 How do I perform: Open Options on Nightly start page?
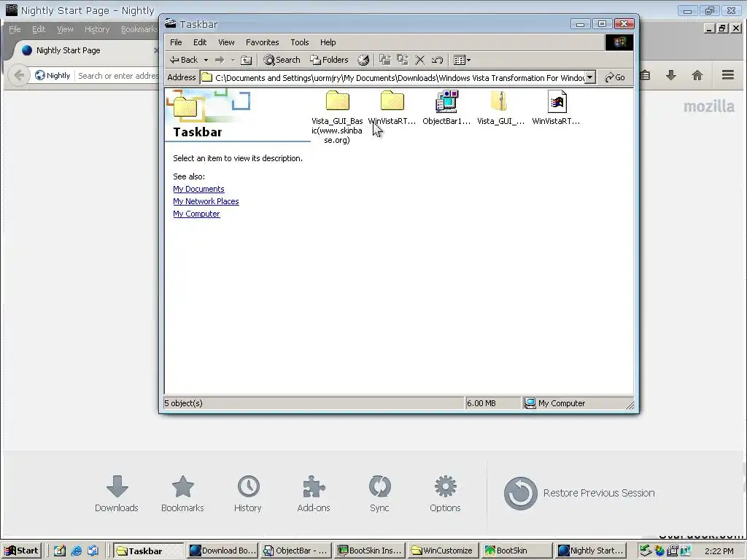coord(446,494)
